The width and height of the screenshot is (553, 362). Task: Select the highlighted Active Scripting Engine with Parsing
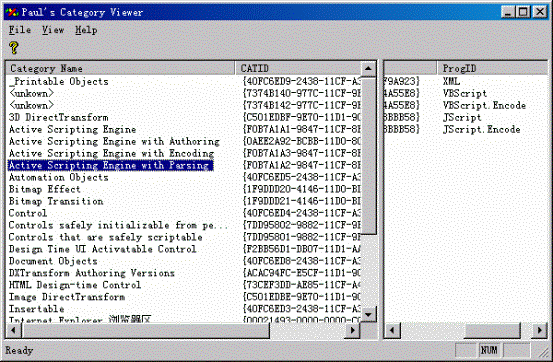click(x=110, y=165)
